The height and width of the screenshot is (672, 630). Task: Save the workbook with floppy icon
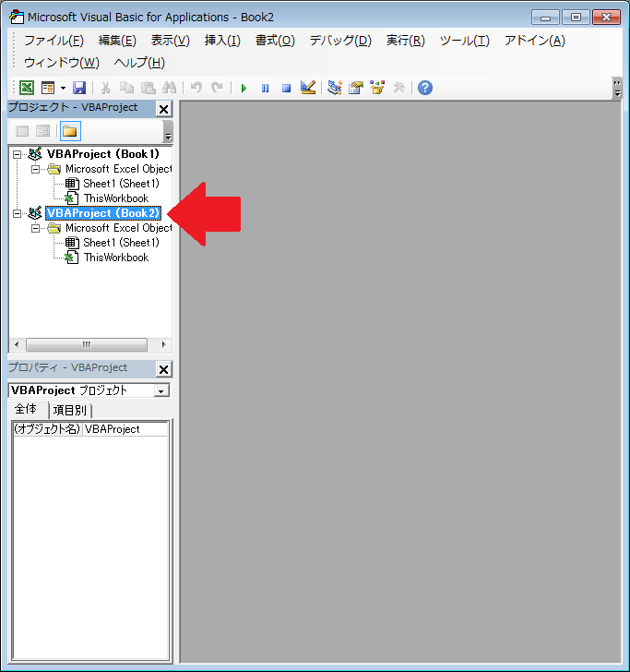(79, 88)
